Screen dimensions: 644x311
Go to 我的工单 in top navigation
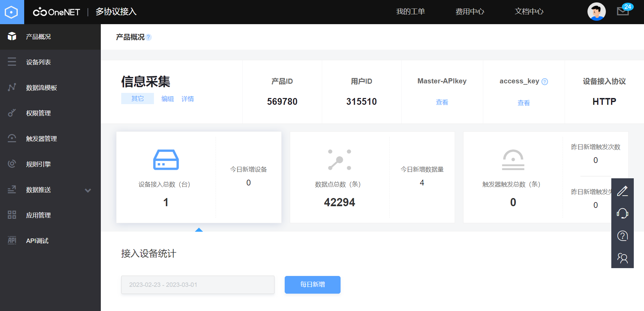click(x=410, y=12)
